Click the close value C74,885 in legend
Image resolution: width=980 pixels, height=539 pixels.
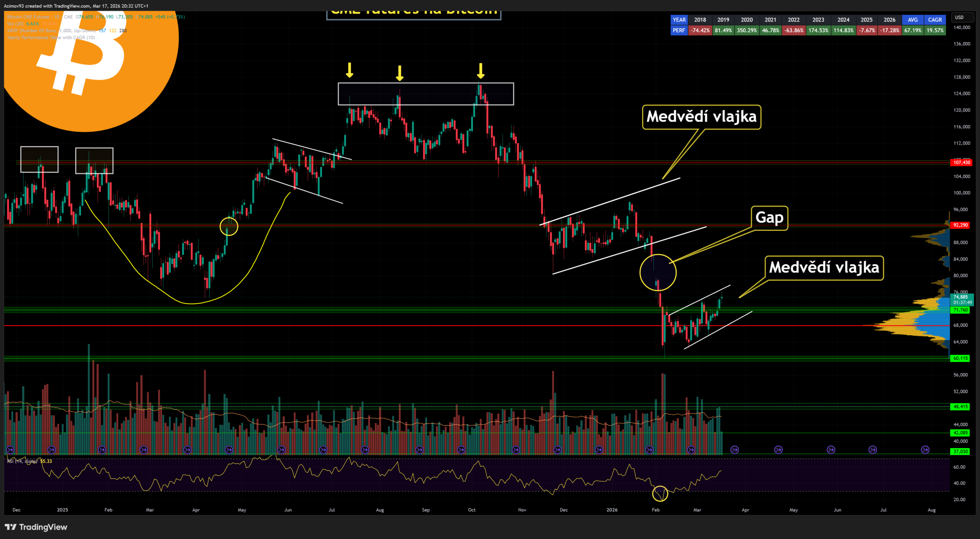click(x=144, y=17)
